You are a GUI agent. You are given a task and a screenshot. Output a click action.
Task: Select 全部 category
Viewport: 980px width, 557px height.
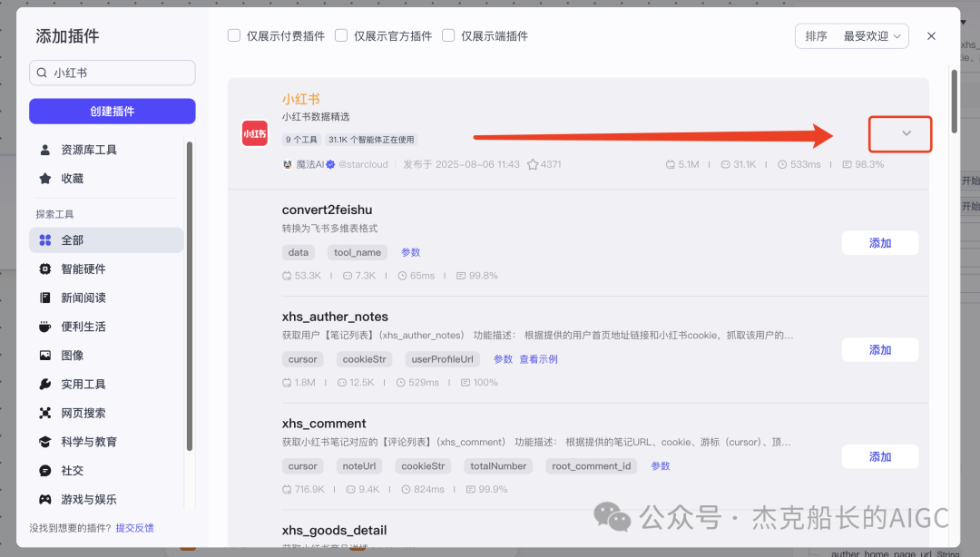click(x=106, y=240)
